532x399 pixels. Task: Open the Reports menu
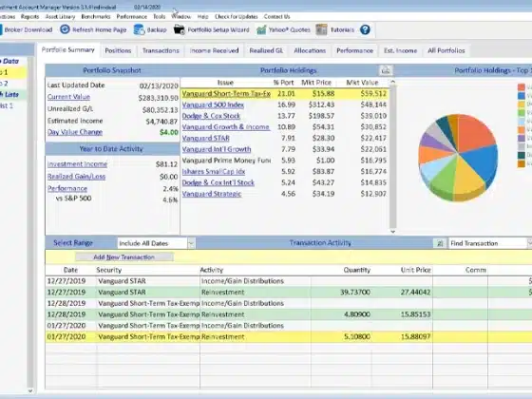[29, 17]
